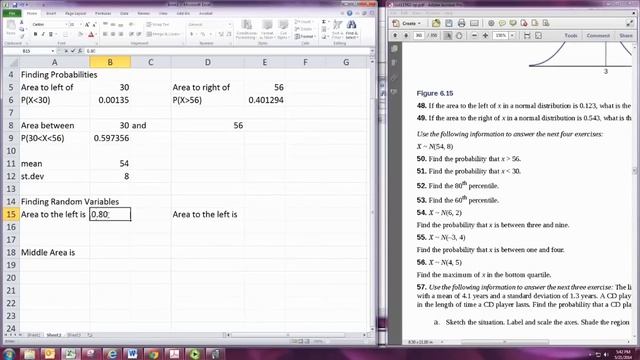The width and height of the screenshot is (640, 360).
Task: Select the arrow selection tool in Acrobat
Action: click(447, 36)
